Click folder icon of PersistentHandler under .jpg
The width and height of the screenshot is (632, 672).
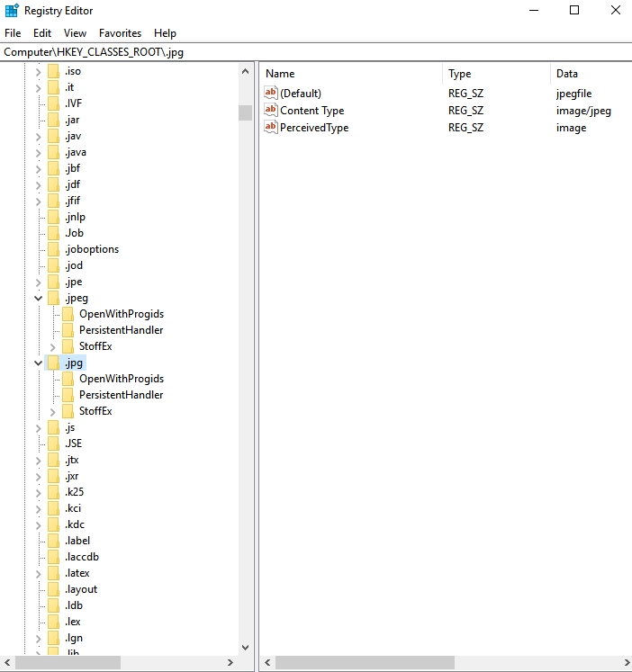[68, 395]
